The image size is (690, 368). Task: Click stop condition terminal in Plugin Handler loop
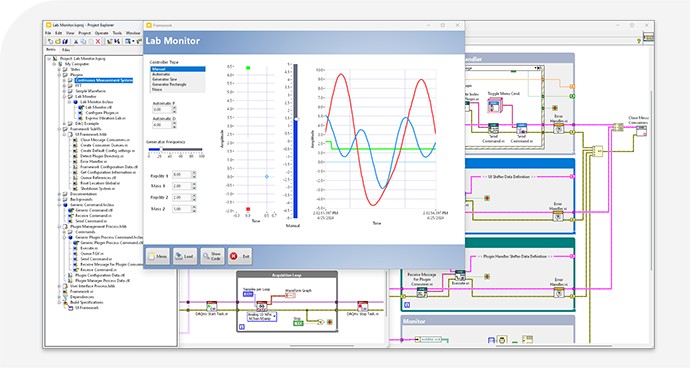pos(487,276)
